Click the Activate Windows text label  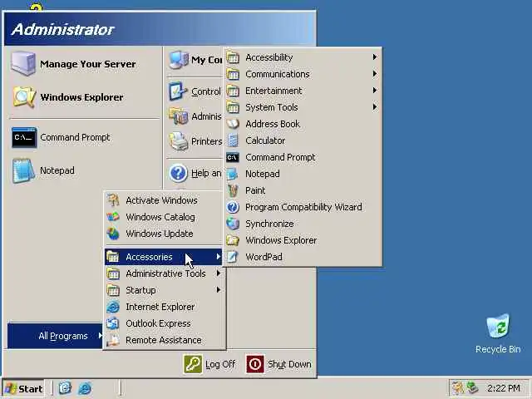pyautogui.click(x=161, y=200)
